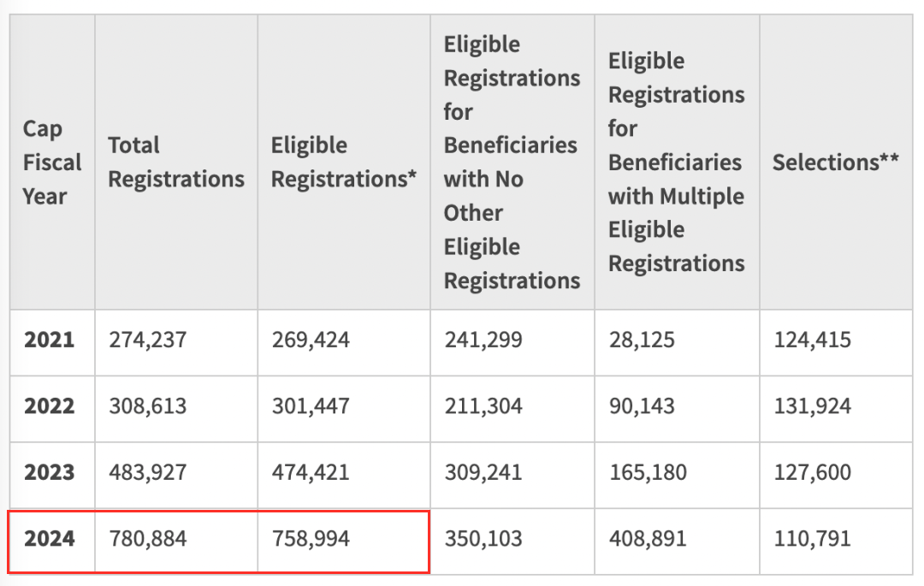924x586 pixels.
Task: Click the 350,103 value in 2024 row
Action: (x=483, y=538)
